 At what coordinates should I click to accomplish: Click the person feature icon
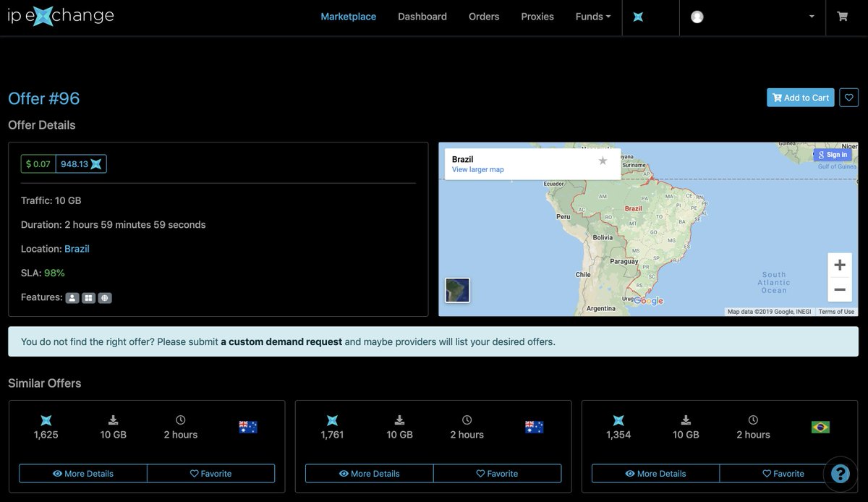pyautogui.click(x=72, y=297)
